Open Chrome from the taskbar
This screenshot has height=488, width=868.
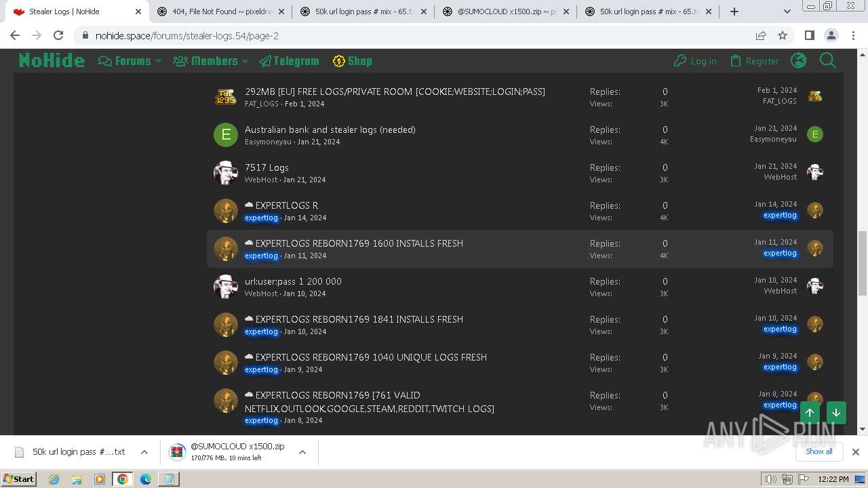(x=122, y=479)
